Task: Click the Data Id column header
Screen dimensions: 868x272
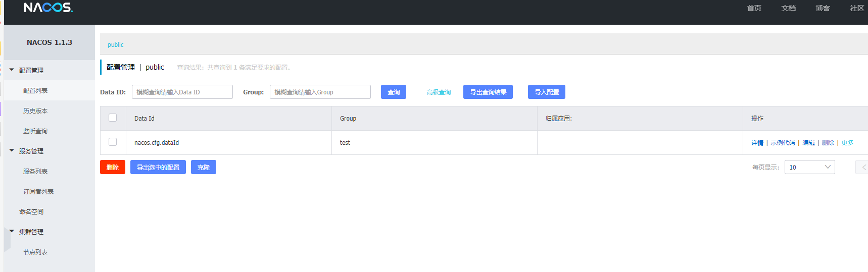Action: tap(229, 119)
